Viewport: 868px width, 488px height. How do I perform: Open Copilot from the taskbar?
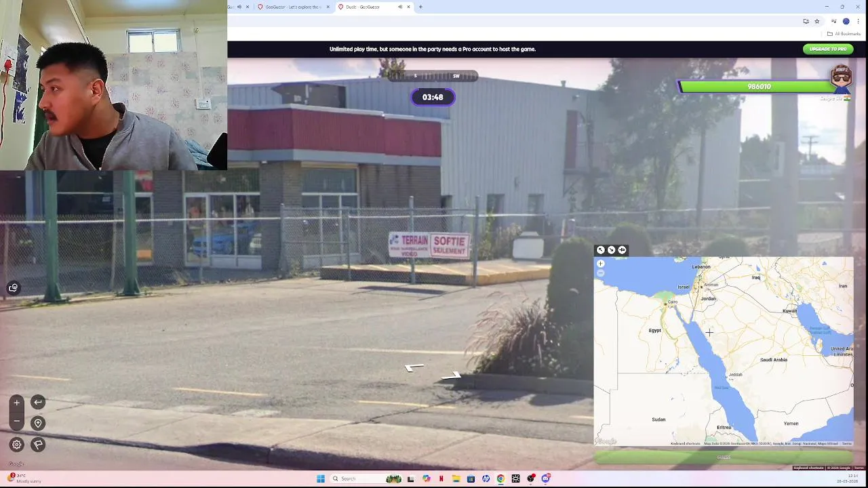click(x=426, y=479)
